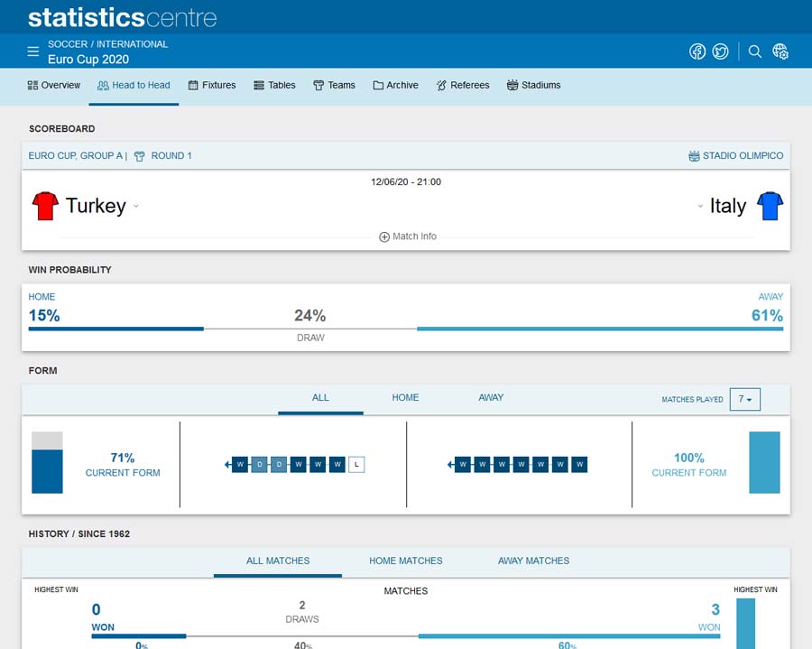Select the Teams jersey icon

point(318,85)
